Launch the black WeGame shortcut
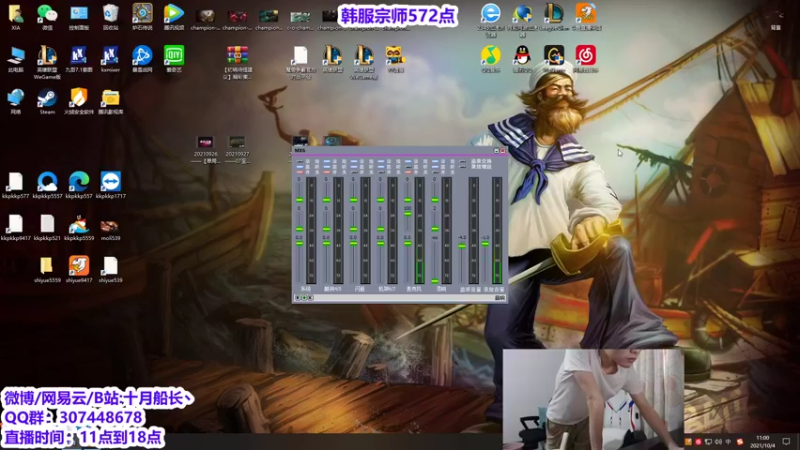This screenshot has width=800, height=450. tap(554, 58)
